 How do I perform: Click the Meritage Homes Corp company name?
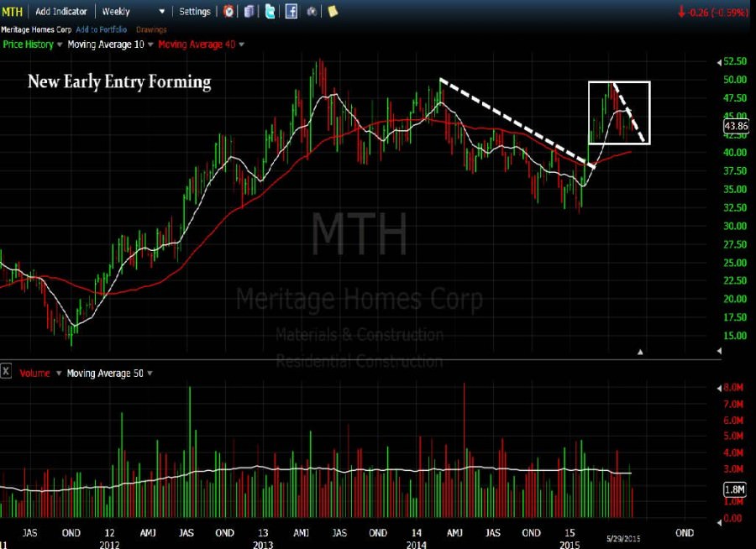36,29
